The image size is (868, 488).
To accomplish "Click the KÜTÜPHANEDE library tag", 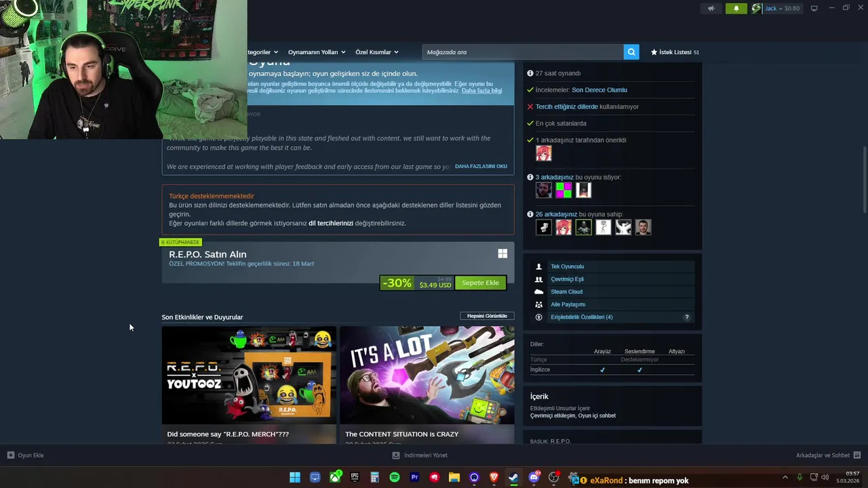I will pyautogui.click(x=180, y=242).
